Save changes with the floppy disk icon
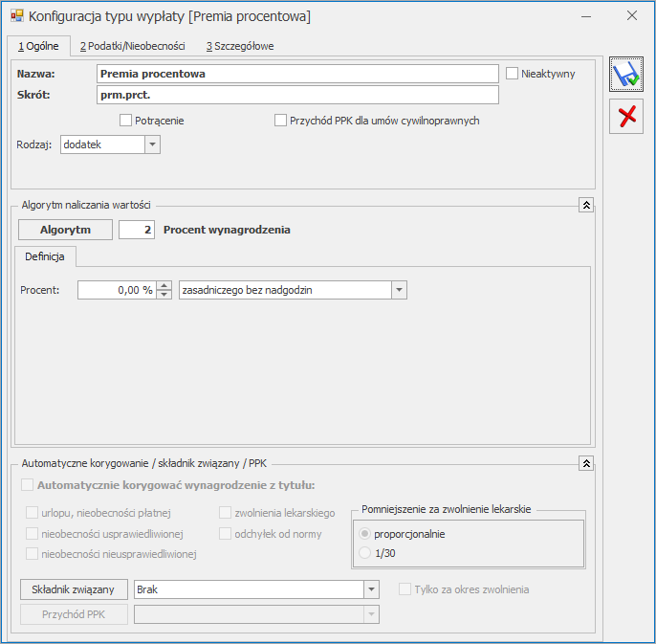Image resolution: width=656 pixels, height=644 pixels. click(x=625, y=75)
